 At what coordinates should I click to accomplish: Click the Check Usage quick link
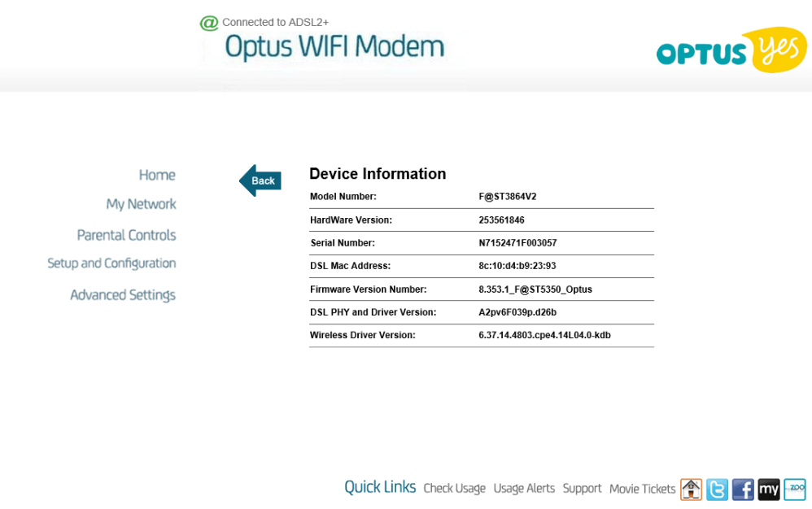pos(454,489)
